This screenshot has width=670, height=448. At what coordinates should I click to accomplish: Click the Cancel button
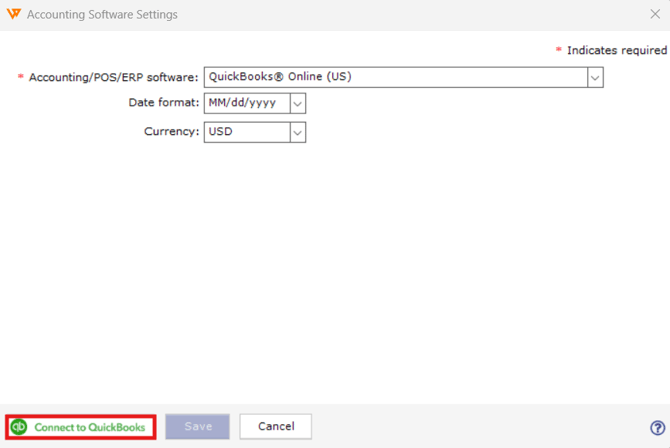coord(276,426)
